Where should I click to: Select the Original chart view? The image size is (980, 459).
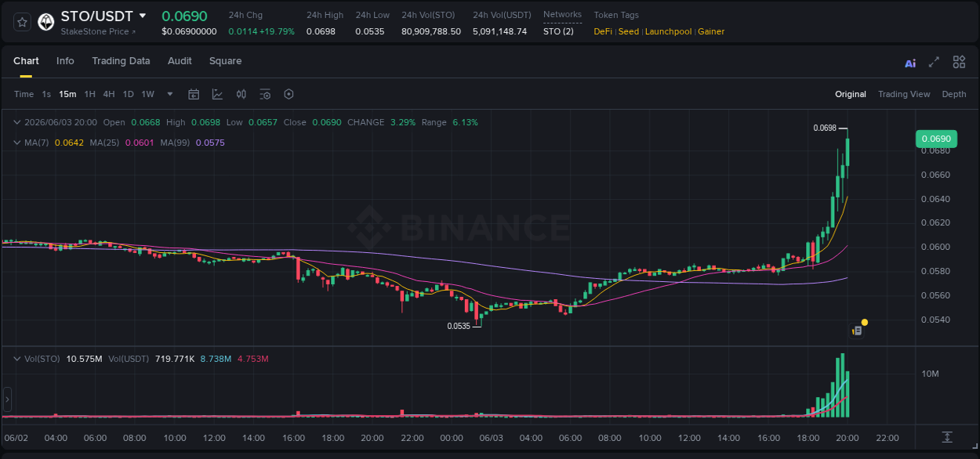tap(850, 94)
